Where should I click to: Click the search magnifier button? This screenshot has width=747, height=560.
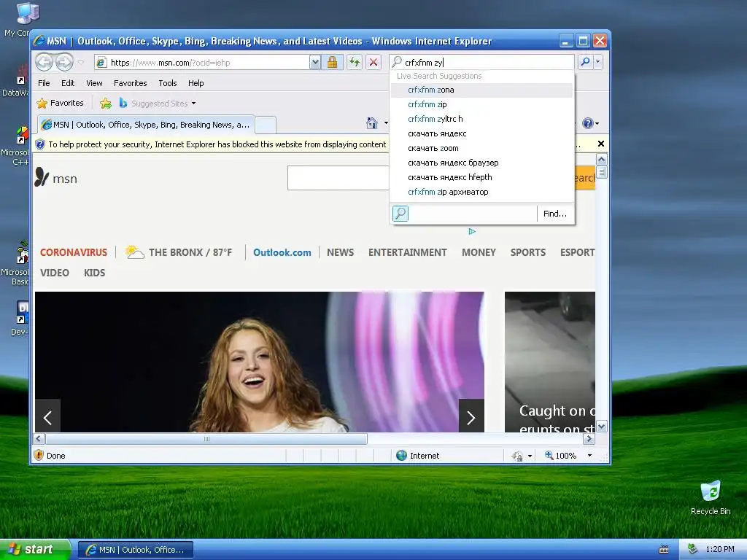(585, 62)
